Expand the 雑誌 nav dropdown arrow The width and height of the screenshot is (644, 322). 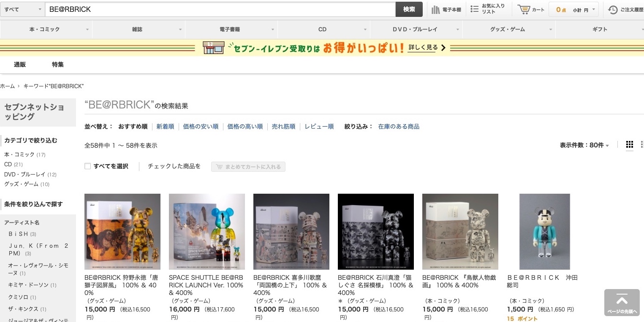180,30
